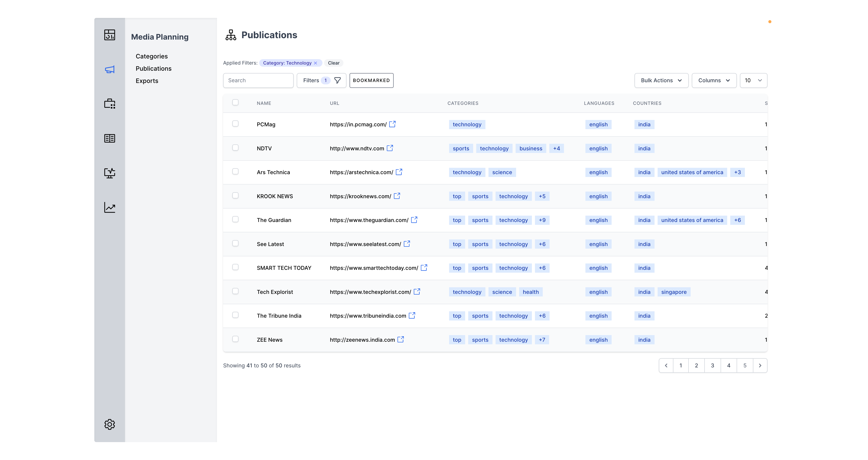
Task: Click the monitor activity sidebar icon
Action: point(109,173)
